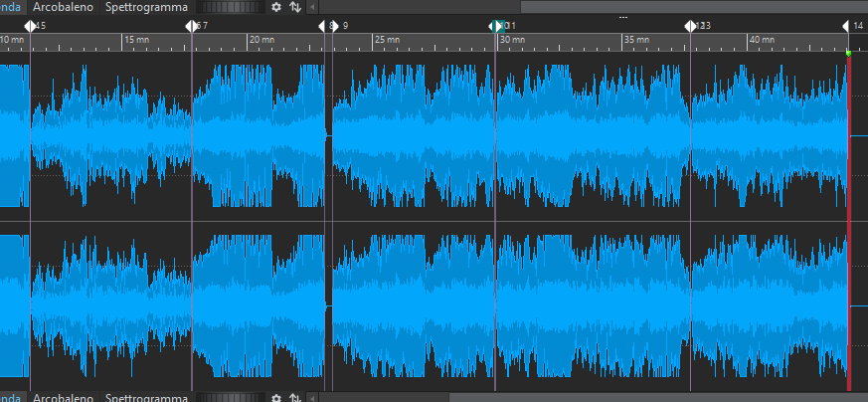
Task: Select end marker 14
Action: point(846,26)
